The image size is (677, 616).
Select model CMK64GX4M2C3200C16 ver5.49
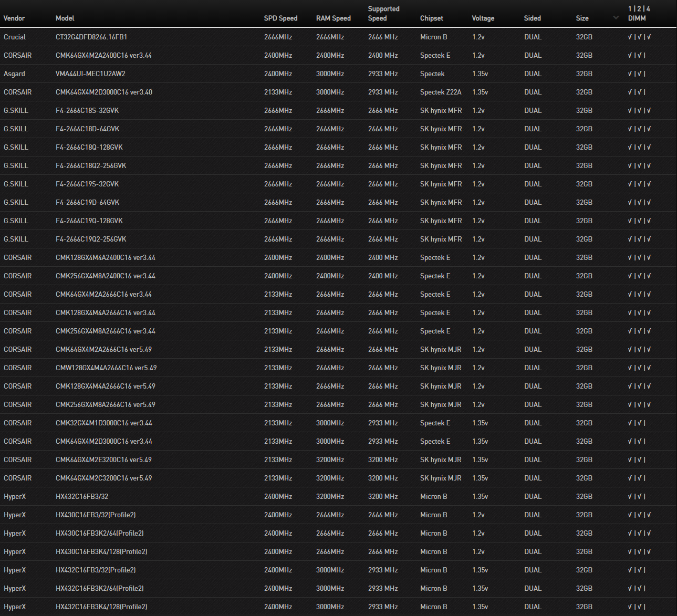104,478
